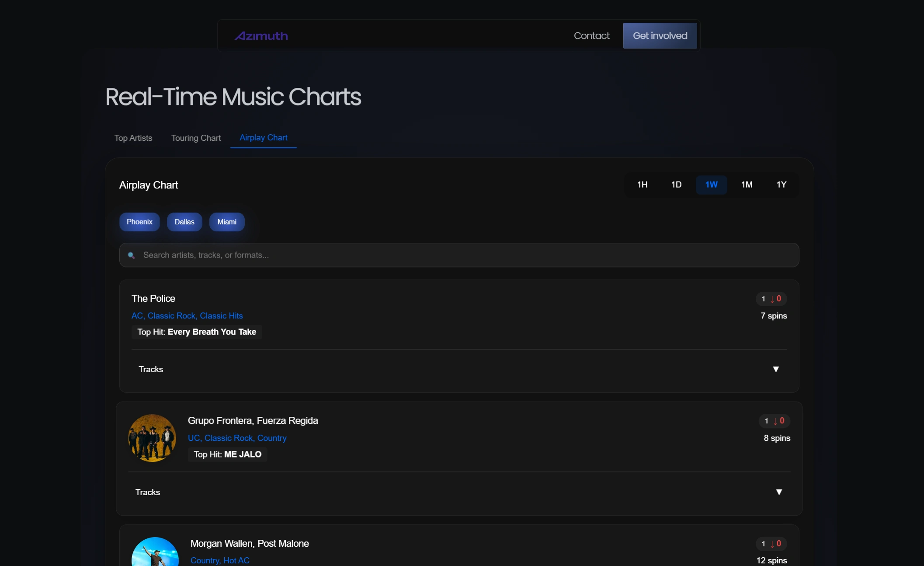This screenshot has width=924, height=566.
Task: Click the 7 spins count
Action: [x=774, y=316]
